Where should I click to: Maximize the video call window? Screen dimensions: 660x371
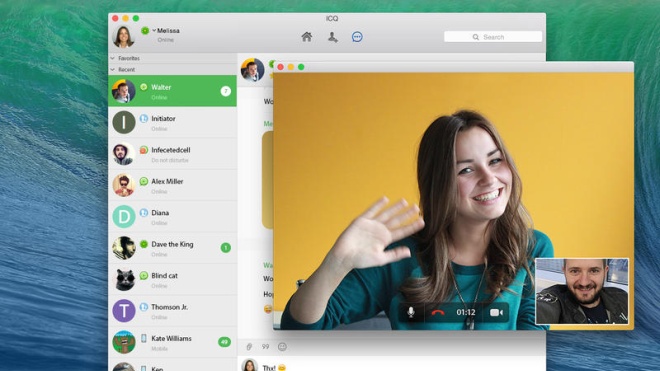(x=301, y=67)
